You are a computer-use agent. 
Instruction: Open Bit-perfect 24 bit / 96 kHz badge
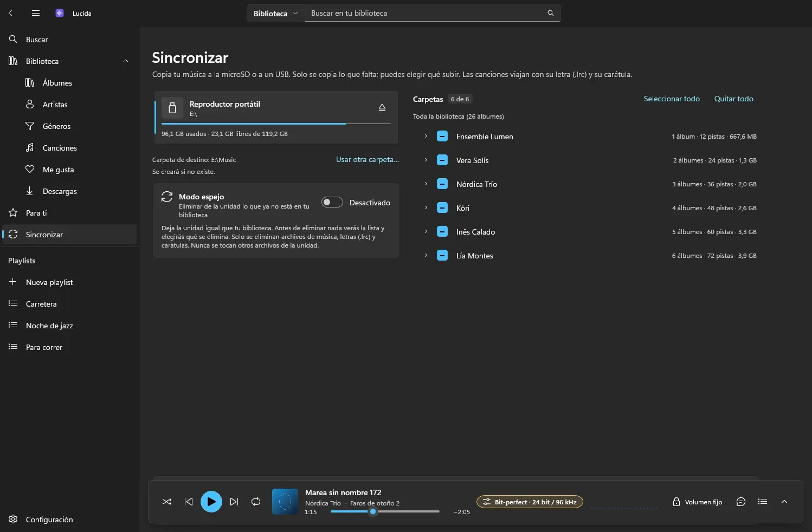pyautogui.click(x=530, y=502)
